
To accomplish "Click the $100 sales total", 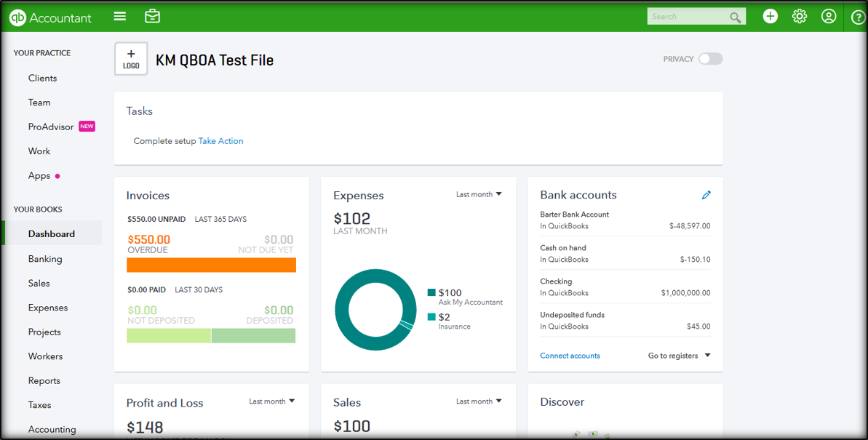I will click(x=351, y=425).
